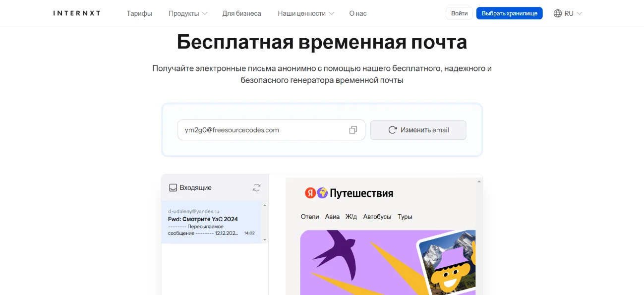Open the О нас page
This screenshot has width=644, height=295.
358,13
